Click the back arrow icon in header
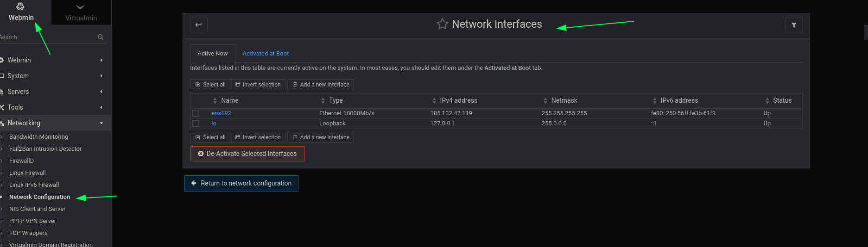 198,25
